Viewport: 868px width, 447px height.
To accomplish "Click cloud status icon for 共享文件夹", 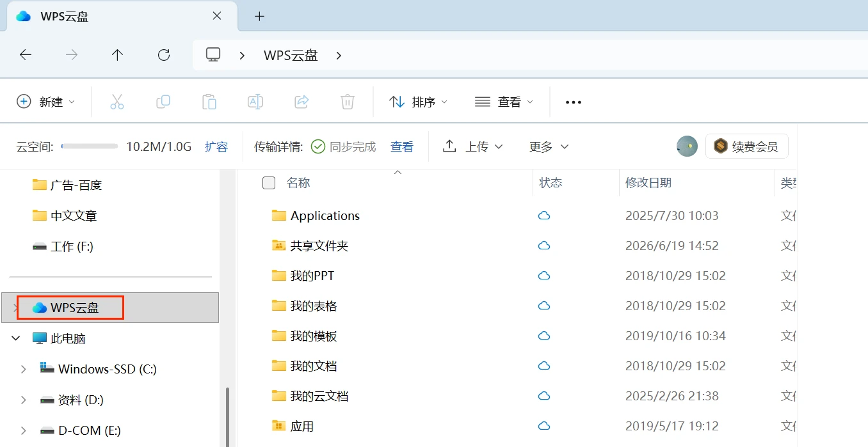I will tap(544, 246).
